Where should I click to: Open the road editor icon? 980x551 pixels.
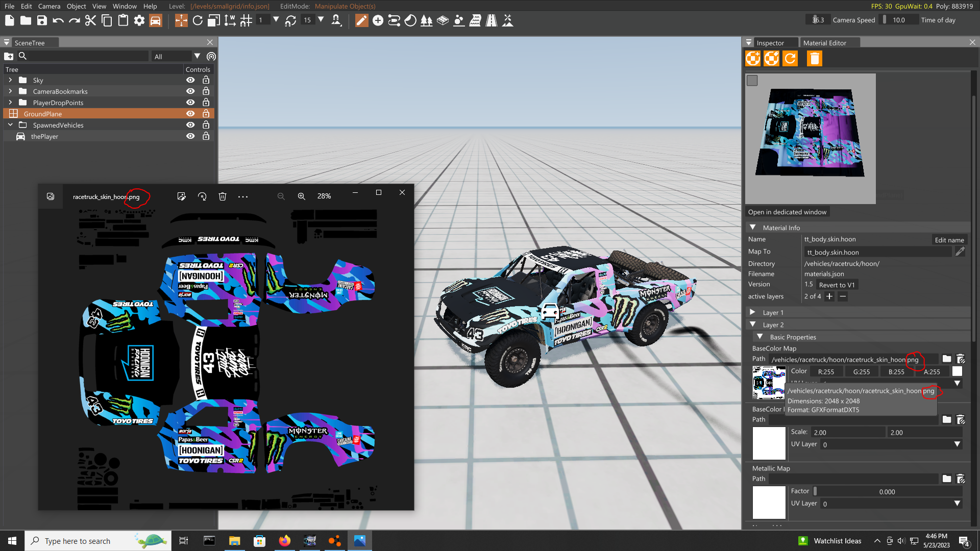coord(492,20)
